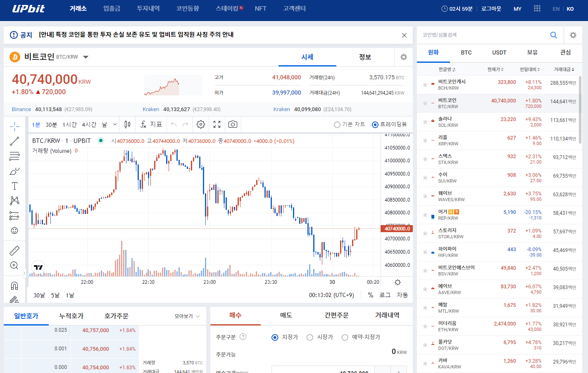Viewport: 588px width, 373px height.
Task: Open candlestick chart style selector
Action: [x=127, y=124]
